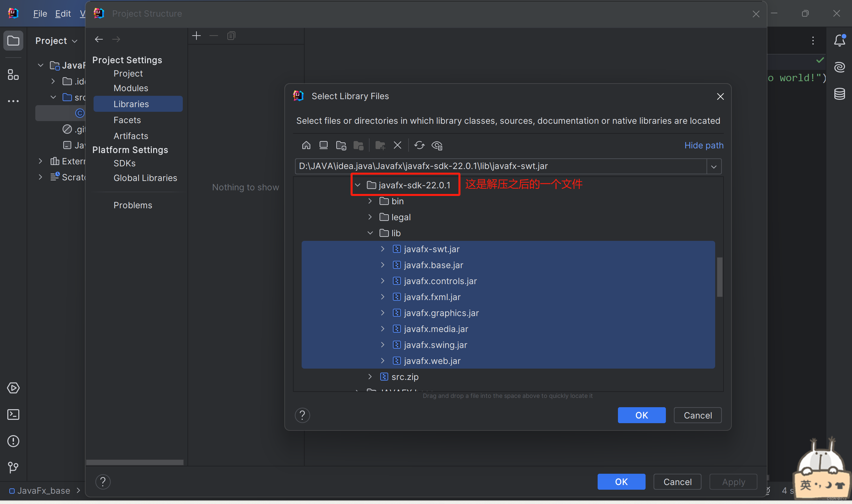Open the Database tool window icon
This screenshot has width=852, height=504.
tap(839, 94)
